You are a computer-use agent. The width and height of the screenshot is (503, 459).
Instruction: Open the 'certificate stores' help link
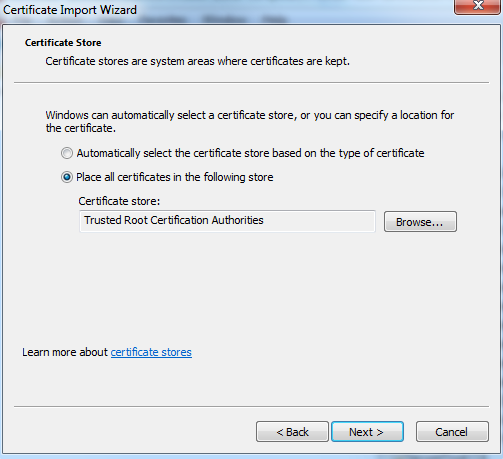click(x=151, y=352)
